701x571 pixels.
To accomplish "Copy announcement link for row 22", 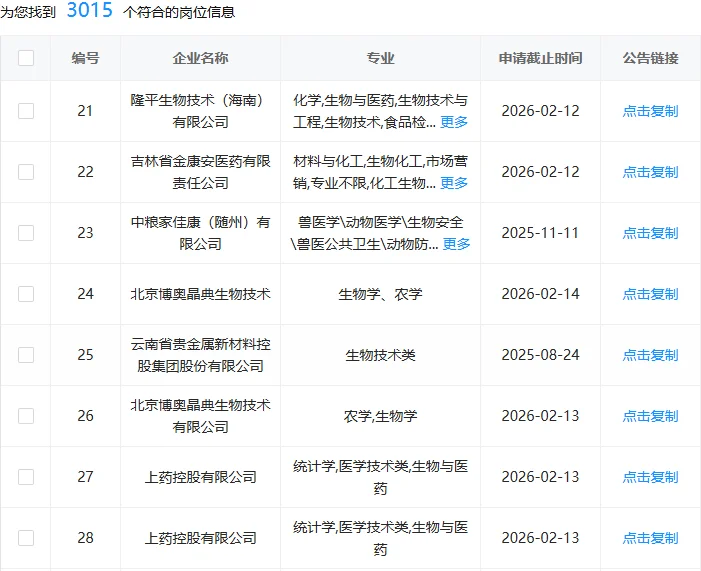I will [x=650, y=172].
